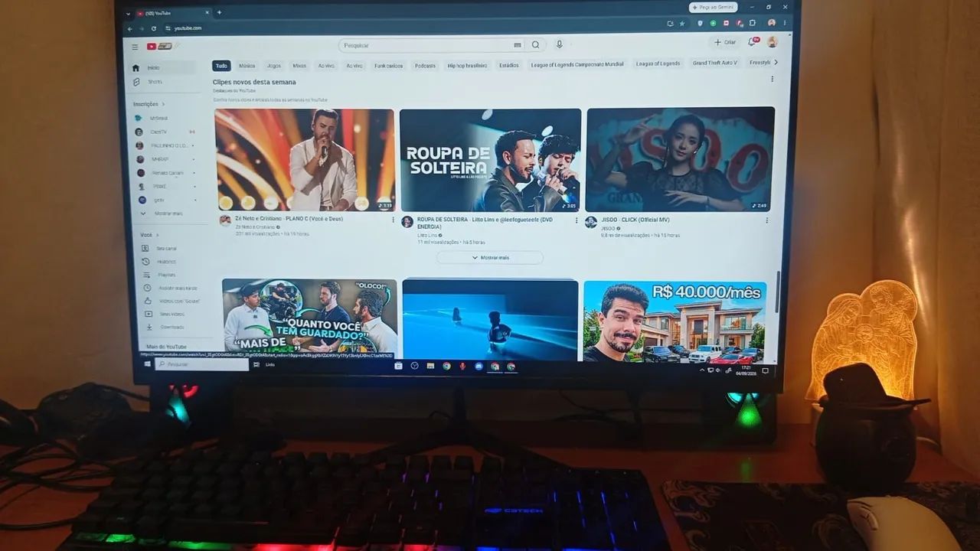The image size is (980, 551).
Task: Click the Windows taskbar Pesquisar box
Action: pyautogui.click(x=203, y=364)
